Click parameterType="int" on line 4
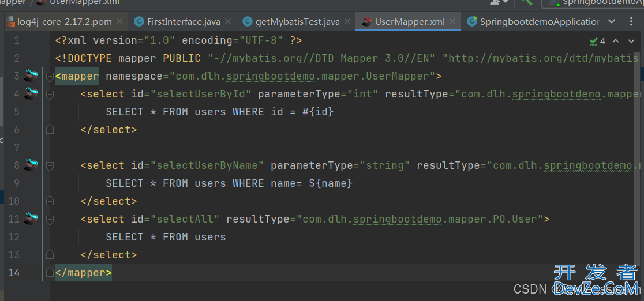This screenshot has width=644, height=301. [318, 94]
